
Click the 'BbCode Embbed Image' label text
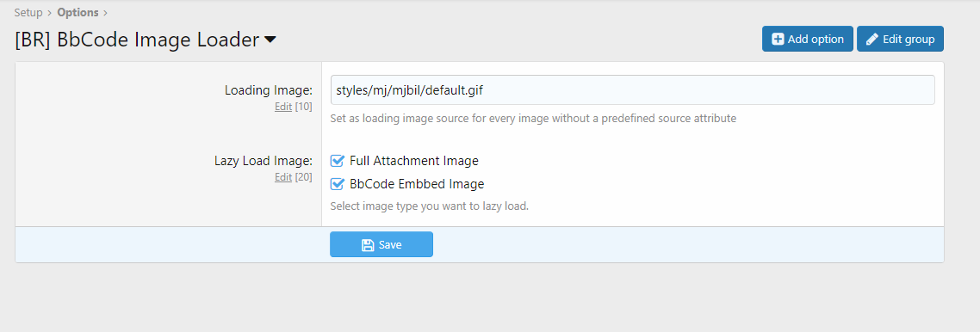[x=417, y=184]
